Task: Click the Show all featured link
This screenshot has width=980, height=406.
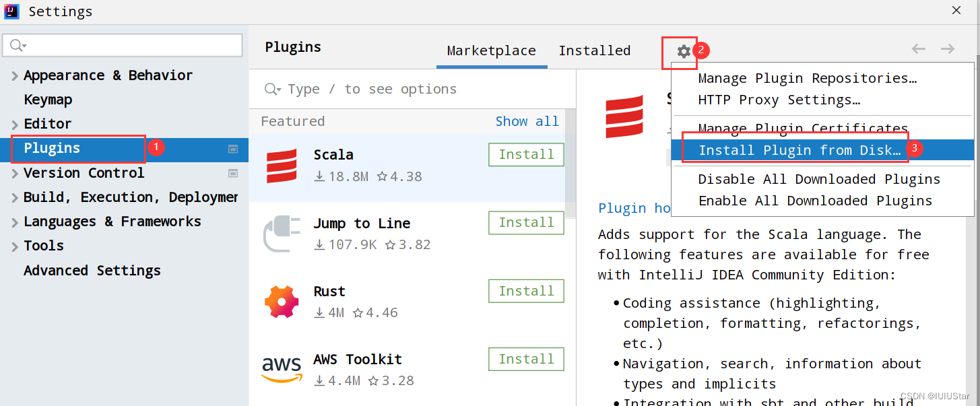Action: (527, 121)
